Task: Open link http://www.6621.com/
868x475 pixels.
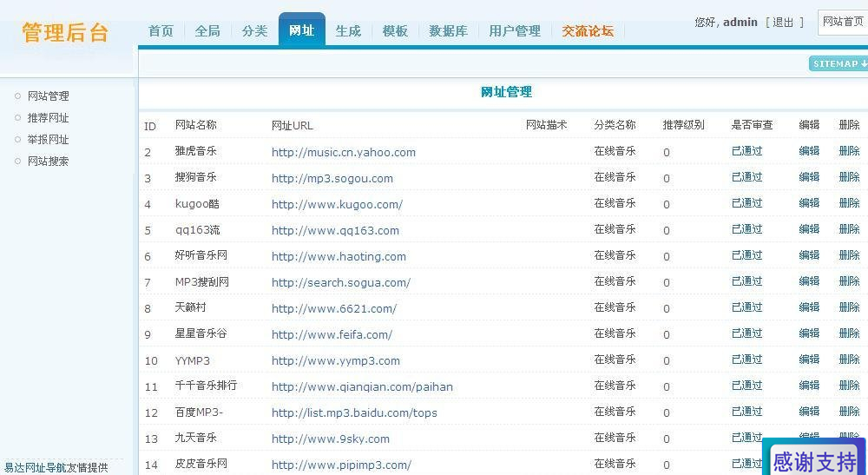Action: [x=334, y=308]
